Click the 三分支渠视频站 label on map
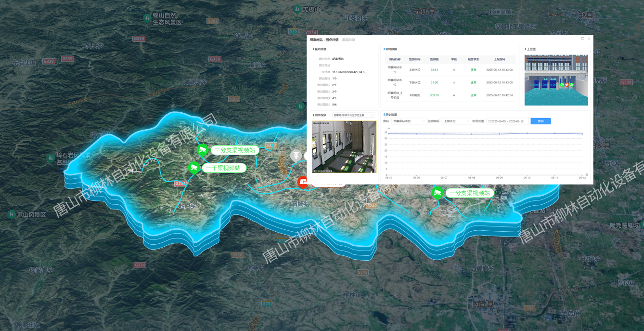 click(x=234, y=150)
